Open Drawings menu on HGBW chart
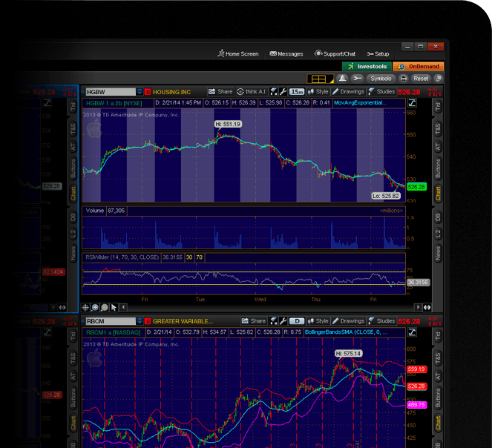492x448 pixels. (x=349, y=92)
